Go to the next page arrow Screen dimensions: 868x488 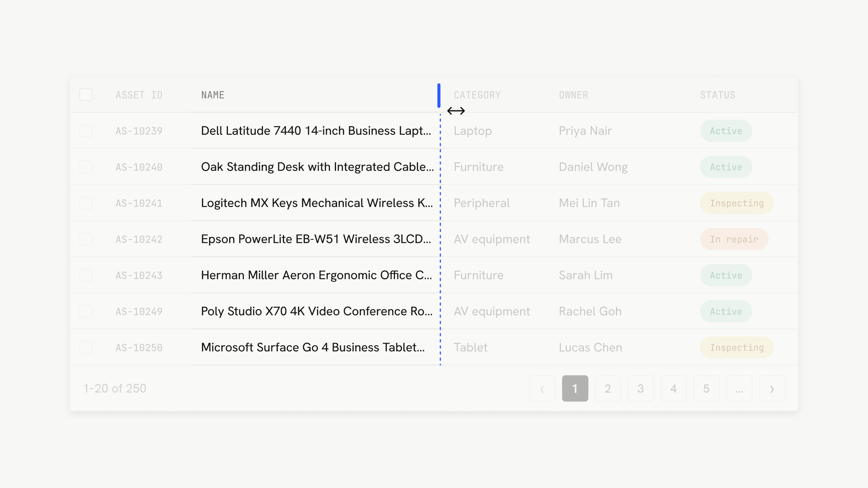pyautogui.click(x=772, y=388)
